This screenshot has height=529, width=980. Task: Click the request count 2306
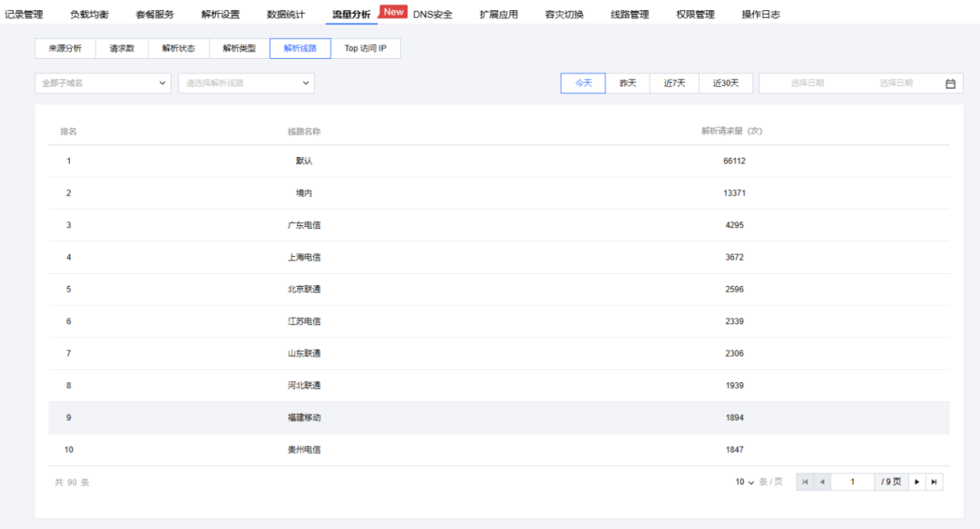click(734, 353)
